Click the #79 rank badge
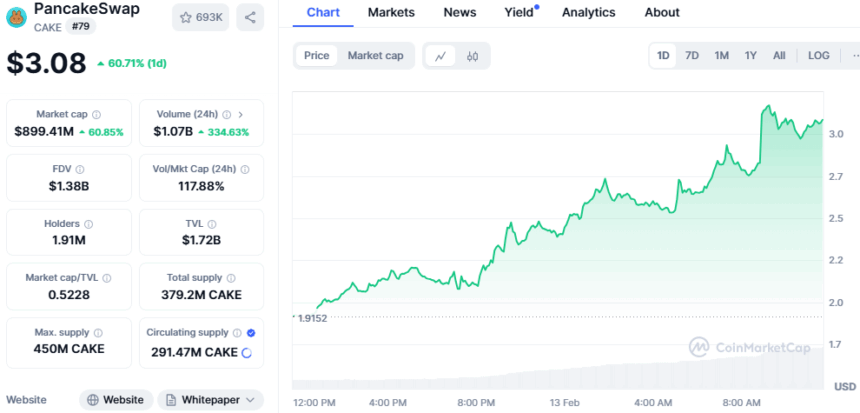 (81, 27)
